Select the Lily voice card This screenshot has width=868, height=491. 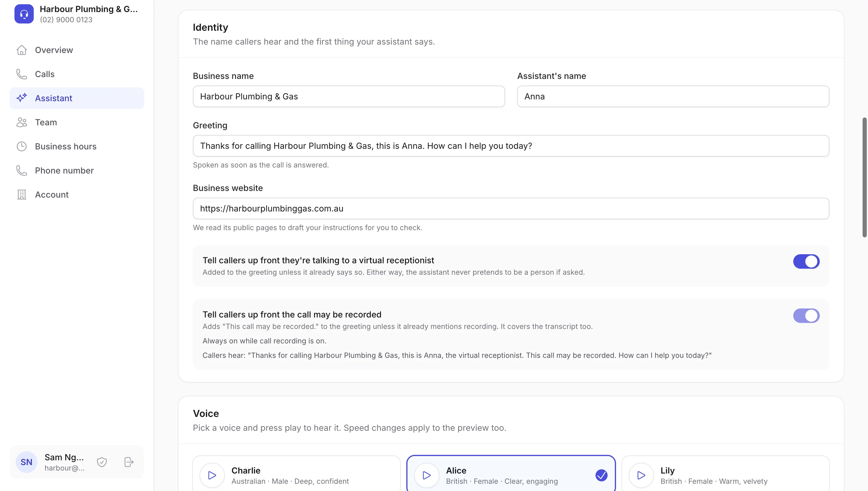(726, 474)
